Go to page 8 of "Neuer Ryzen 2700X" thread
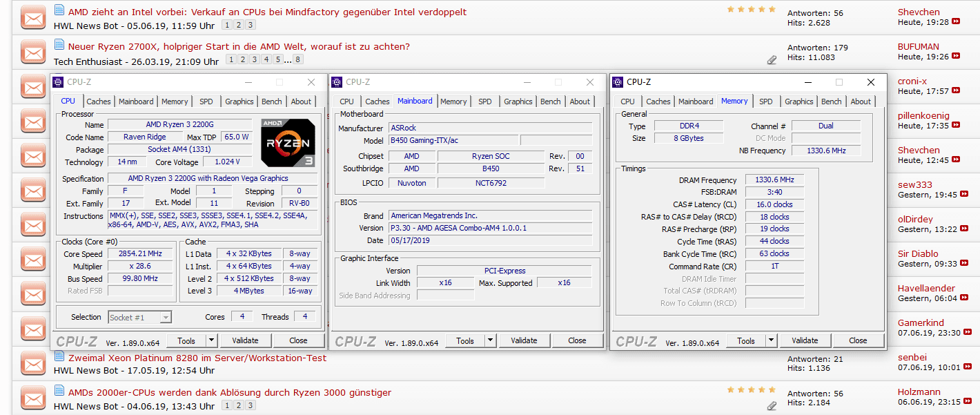This screenshot has width=980, height=415. pos(297,60)
